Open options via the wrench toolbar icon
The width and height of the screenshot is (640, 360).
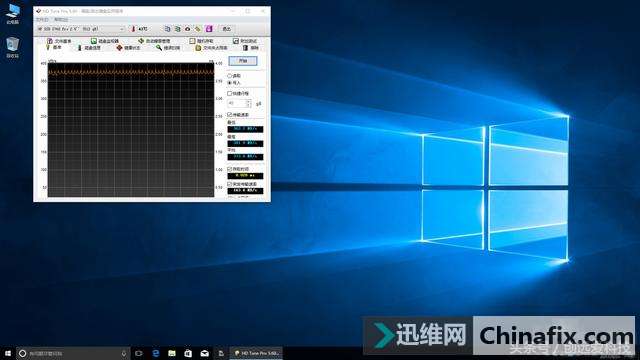198,29
